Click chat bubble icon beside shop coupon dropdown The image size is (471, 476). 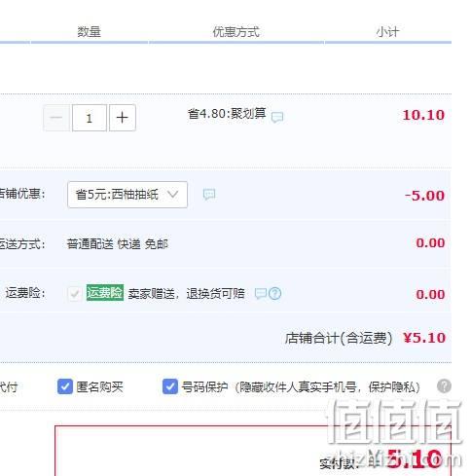209,195
